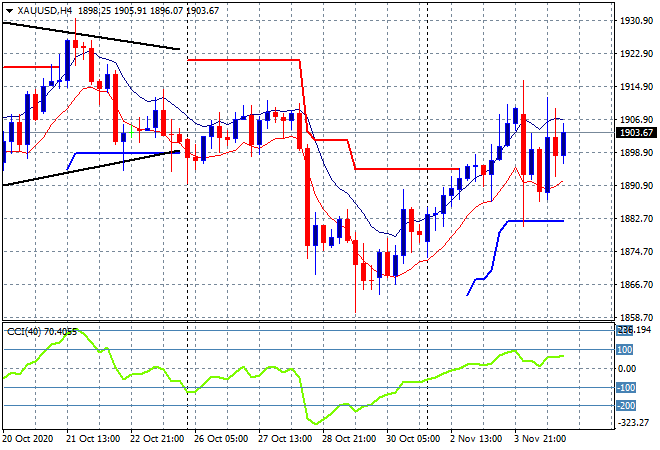Click the 1858.70 price axis label

pyautogui.click(x=637, y=318)
